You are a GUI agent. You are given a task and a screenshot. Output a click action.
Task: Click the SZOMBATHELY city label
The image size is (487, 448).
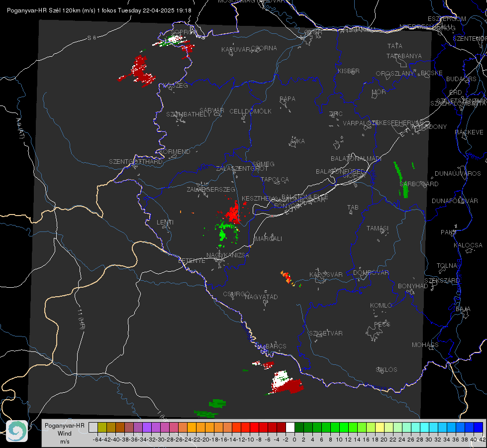coord(188,114)
